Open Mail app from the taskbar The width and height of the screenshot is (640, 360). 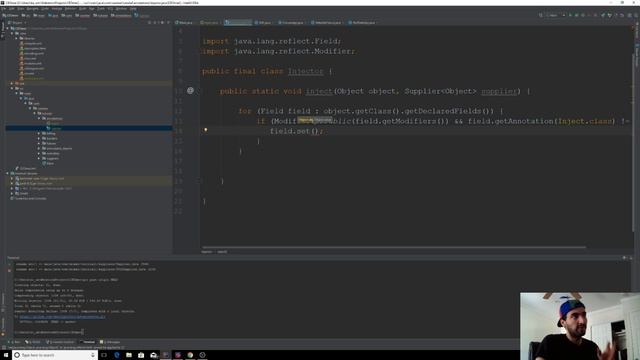(153, 355)
